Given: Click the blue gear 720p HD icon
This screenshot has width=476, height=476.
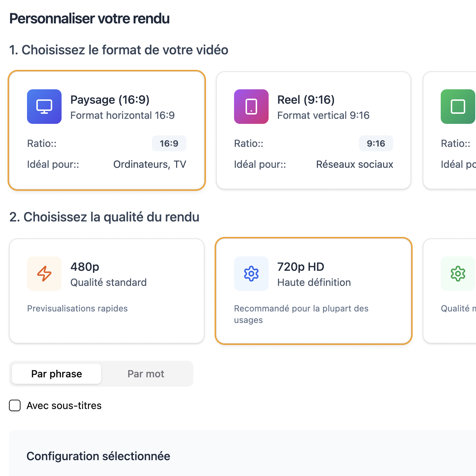Looking at the screenshot, I should [x=251, y=274].
